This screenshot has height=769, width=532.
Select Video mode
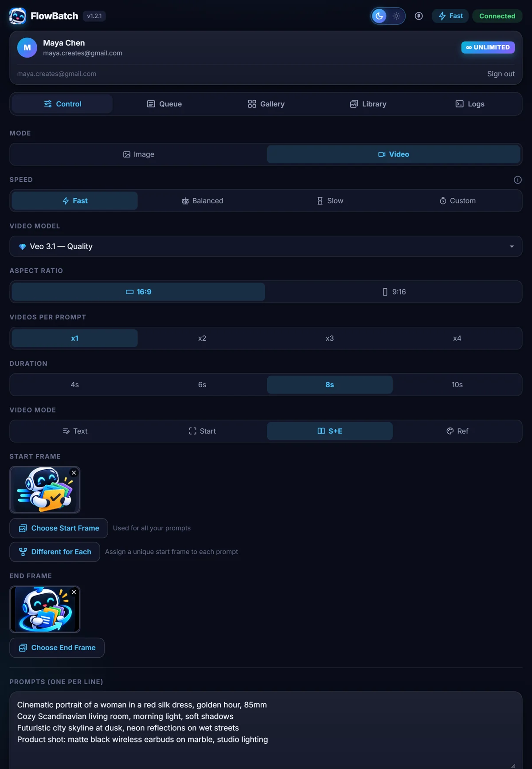393,154
